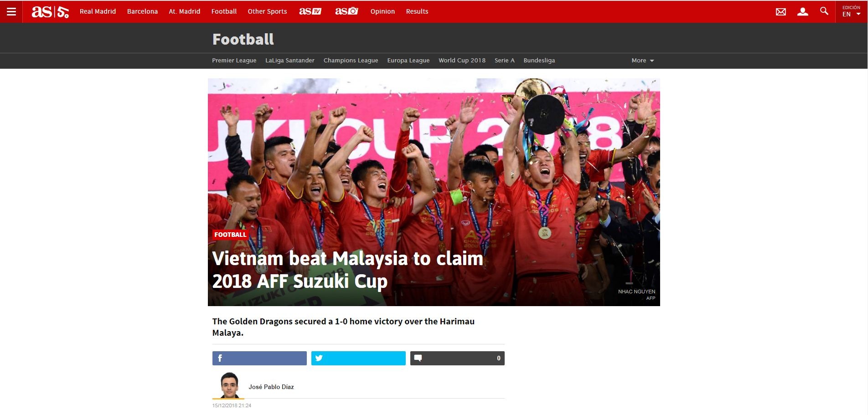Open the Real Madrid menu item
The height and width of the screenshot is (415, 868).
[x=98, y=11]
